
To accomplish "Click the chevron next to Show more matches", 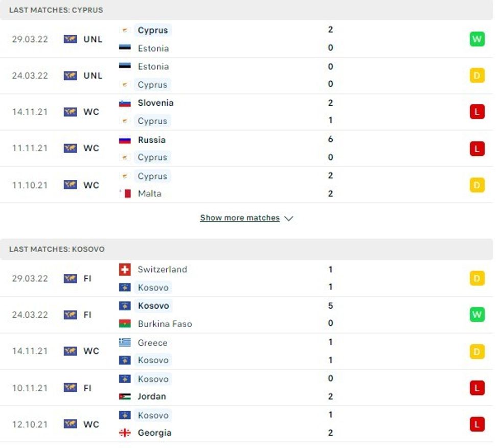I will 288,219.
